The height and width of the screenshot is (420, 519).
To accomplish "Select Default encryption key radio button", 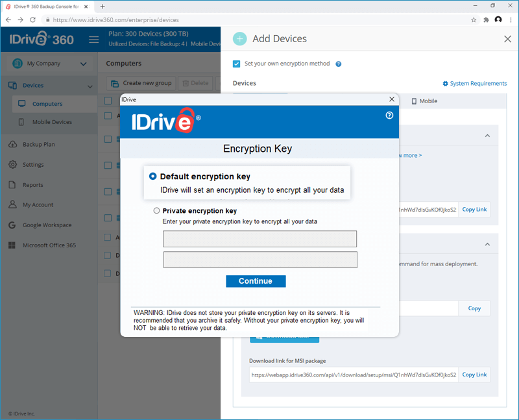I will pos(152,176).
